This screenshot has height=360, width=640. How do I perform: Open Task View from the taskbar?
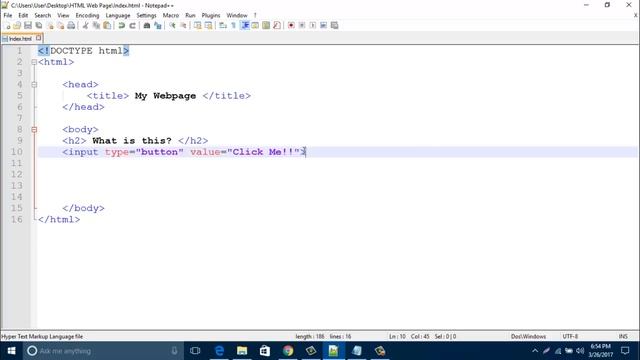click(x=195, y=351)
